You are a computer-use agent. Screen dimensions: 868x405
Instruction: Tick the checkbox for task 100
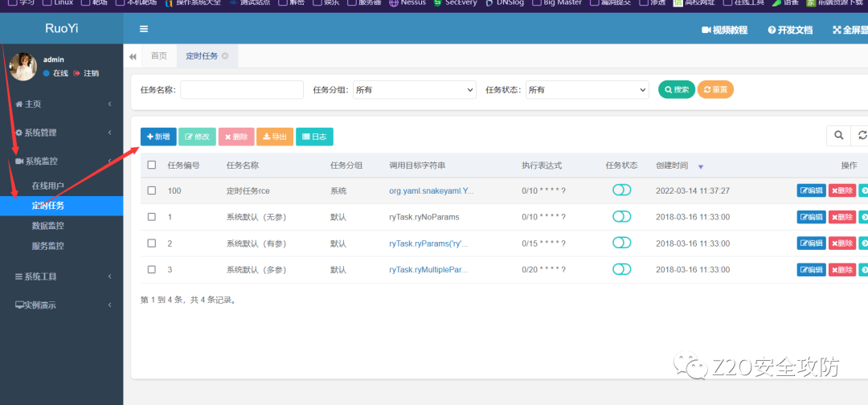point(152,190)
